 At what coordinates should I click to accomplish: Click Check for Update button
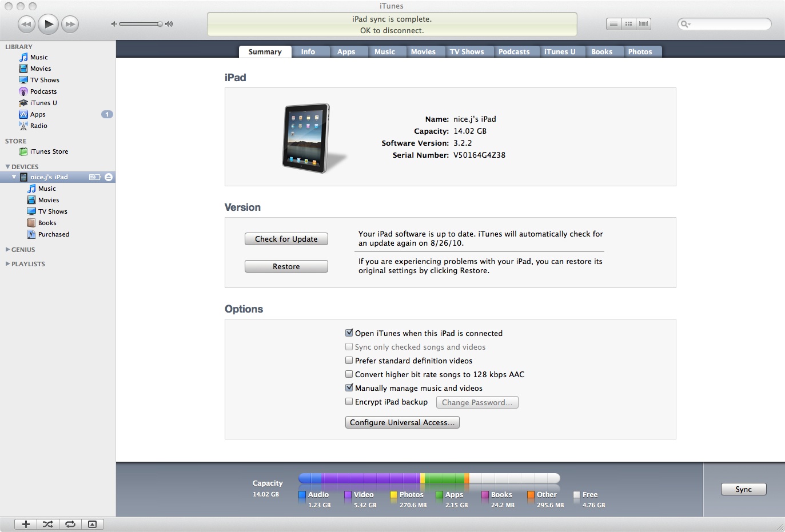point(286,239)
